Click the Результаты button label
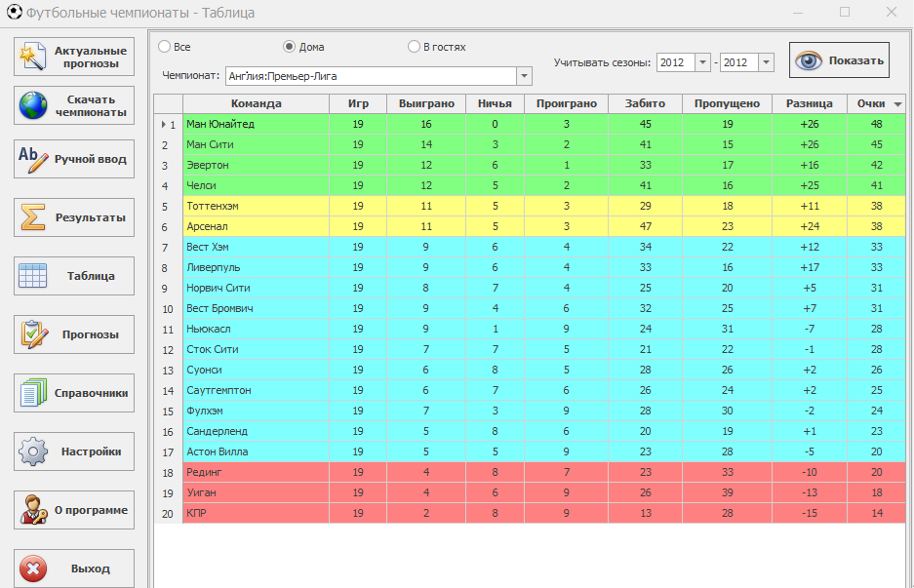This screenshot has height=588, width=914. coord(91,217)
